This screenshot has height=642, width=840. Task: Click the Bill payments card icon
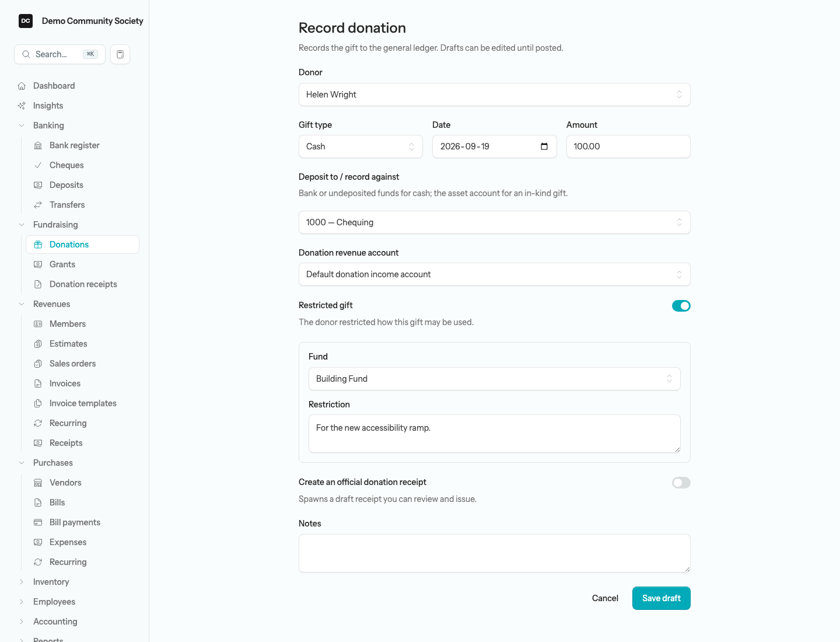click(38, 522)
